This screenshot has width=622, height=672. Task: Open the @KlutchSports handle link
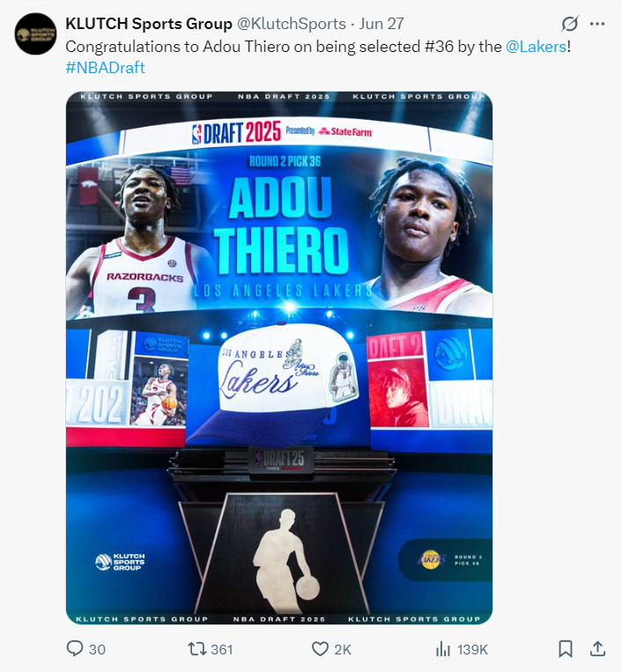[292, 24]
